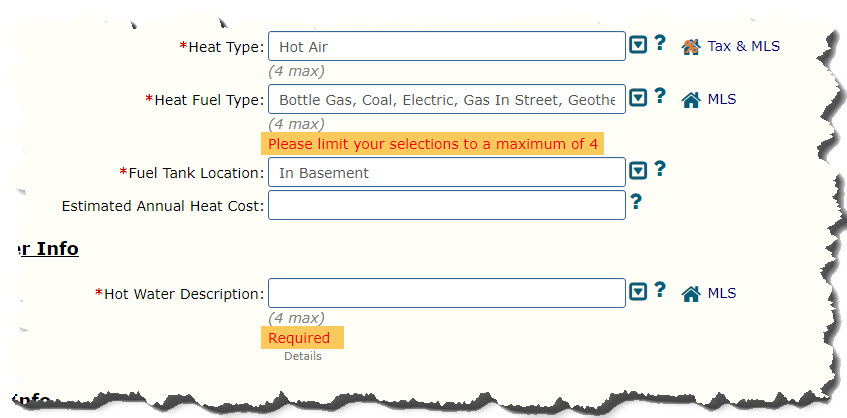The height and width of the screenshot is (418, 847).
Task: Click in the empty Hot Water Description field
Action: pyautogui.click(x=447, y=293)
